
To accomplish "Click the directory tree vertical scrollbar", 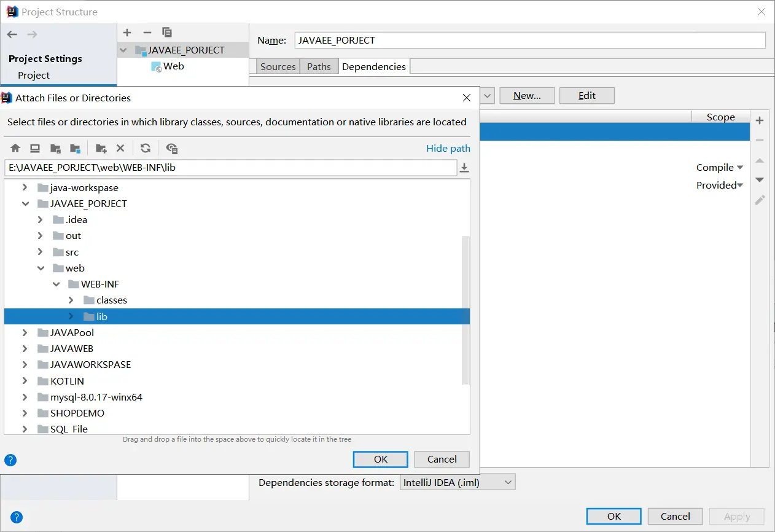I will (465, 310).
